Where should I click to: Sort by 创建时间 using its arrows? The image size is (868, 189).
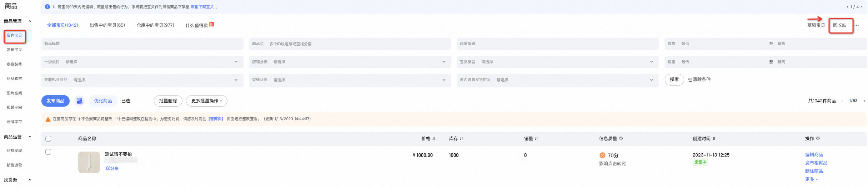(714, 139)
